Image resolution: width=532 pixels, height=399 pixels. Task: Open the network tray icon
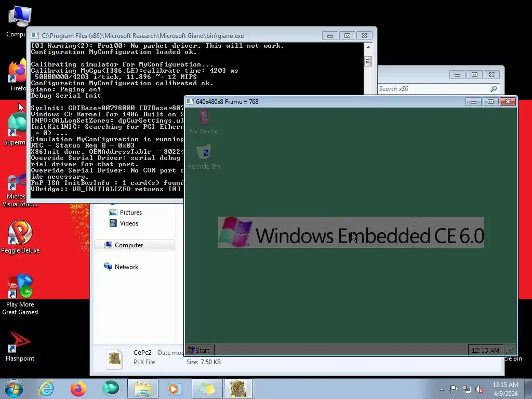pos(467,389)
